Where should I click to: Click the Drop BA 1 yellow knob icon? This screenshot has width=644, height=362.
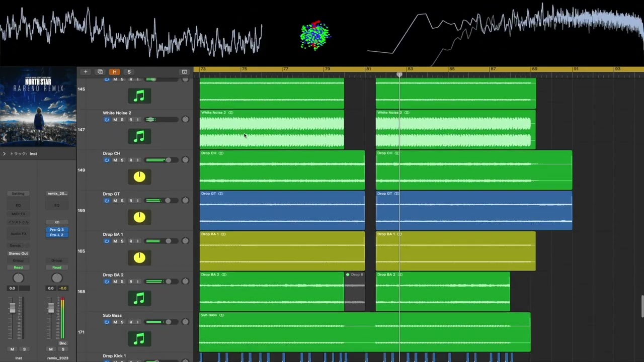tap(139, 258)
